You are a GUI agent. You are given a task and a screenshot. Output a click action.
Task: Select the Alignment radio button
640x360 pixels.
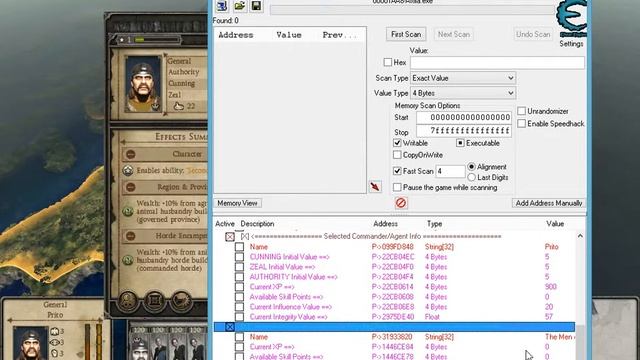point(471,167)
